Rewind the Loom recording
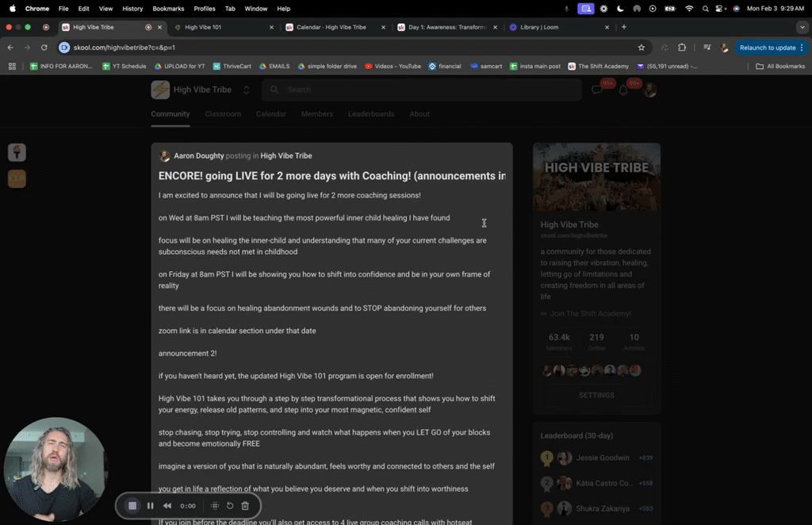The height and width of the screenshot is (525, 812). point(167,506)
